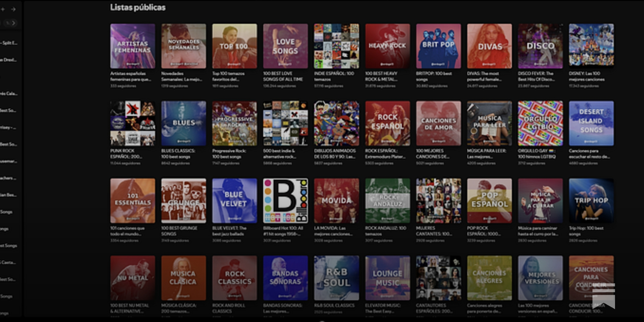
Task: Open the Blue Velvet playlist cover
Action: [235, 201]
